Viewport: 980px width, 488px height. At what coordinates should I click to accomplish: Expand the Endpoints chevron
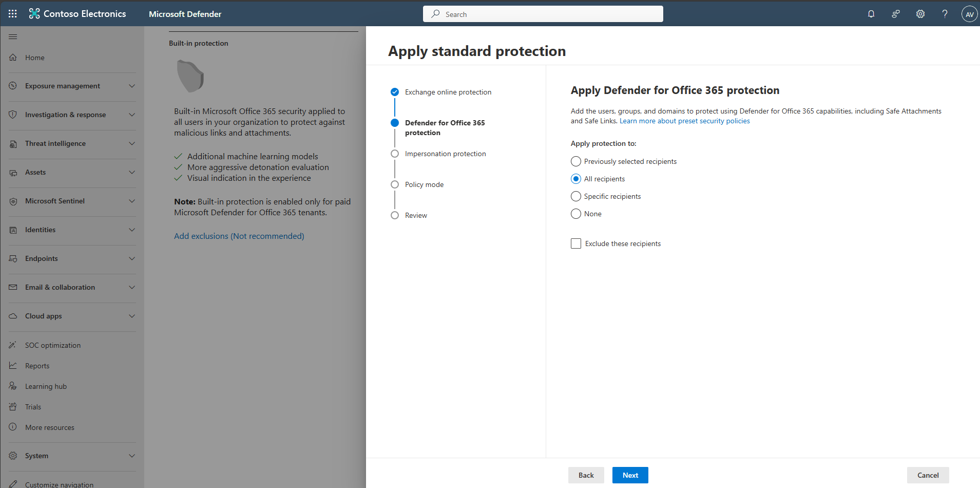pos(132,258)
